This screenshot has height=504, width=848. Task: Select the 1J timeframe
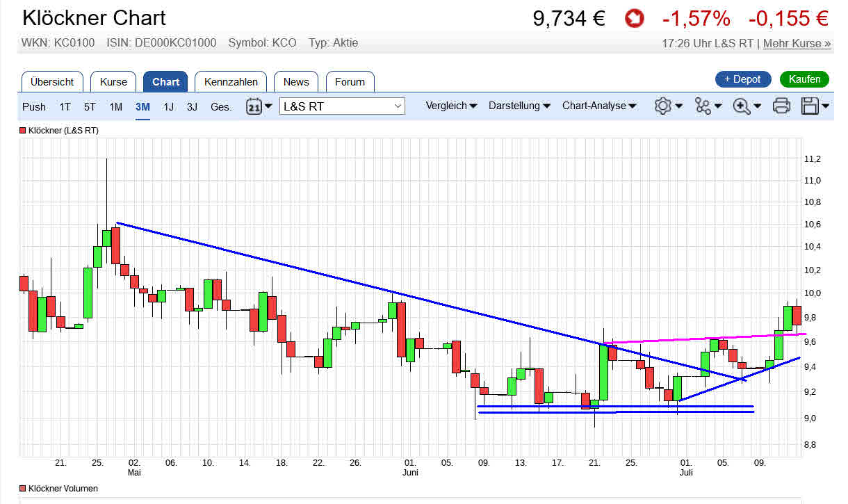pyautogui.click(x=168, y=107)
